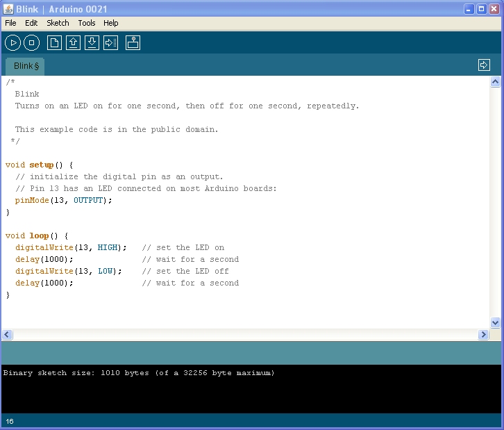
Task: Open the Edit menu
Action: click(x=31, y=23)
